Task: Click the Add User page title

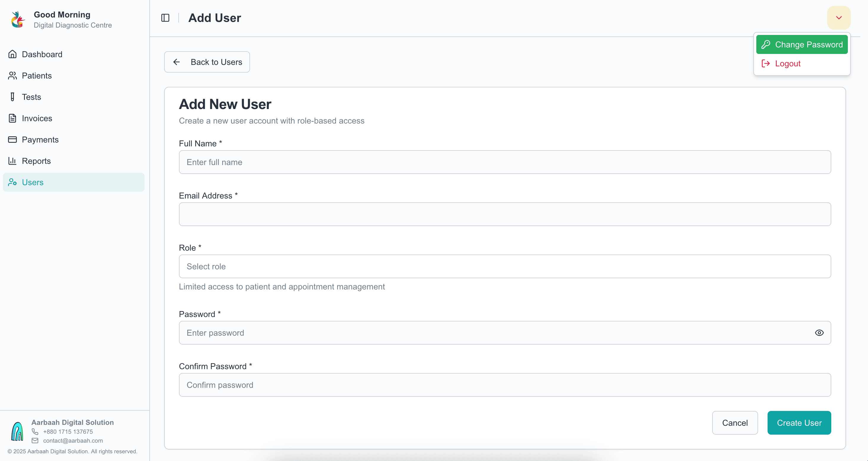Action: coord(215,18)
